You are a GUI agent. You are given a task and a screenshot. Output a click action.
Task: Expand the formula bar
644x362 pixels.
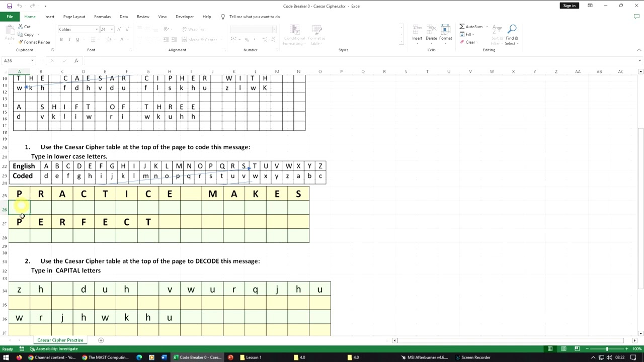pos(639,61)
